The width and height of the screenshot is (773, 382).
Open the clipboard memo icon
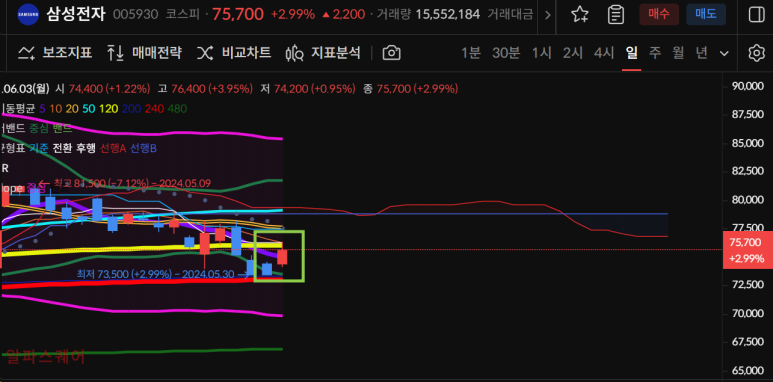pos(616,14)
